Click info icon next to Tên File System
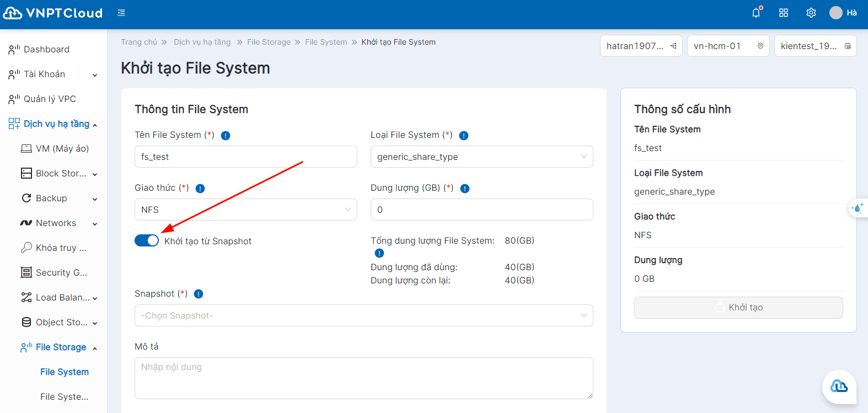 pos(226,136)
